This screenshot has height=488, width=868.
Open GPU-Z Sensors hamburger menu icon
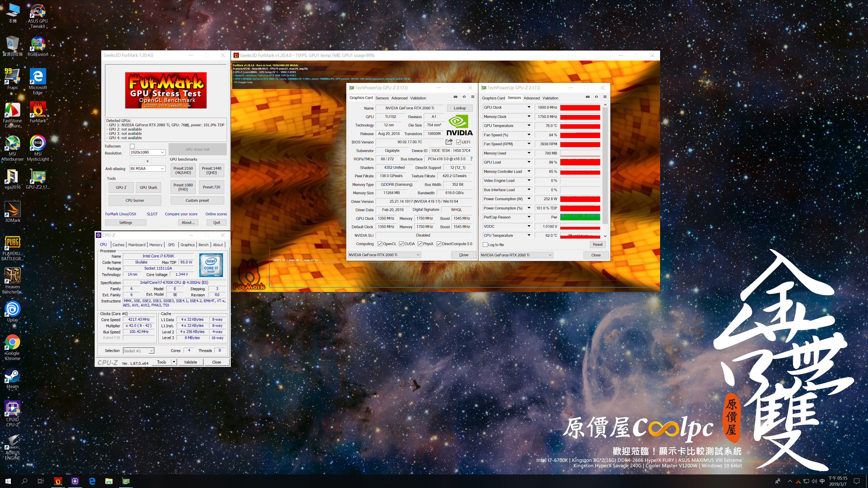(x=605, y=97)
